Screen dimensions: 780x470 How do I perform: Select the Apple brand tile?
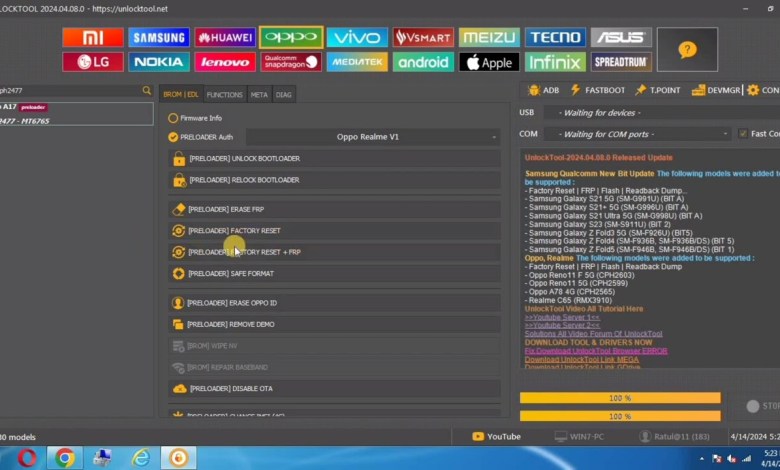[x=489, y=62]
